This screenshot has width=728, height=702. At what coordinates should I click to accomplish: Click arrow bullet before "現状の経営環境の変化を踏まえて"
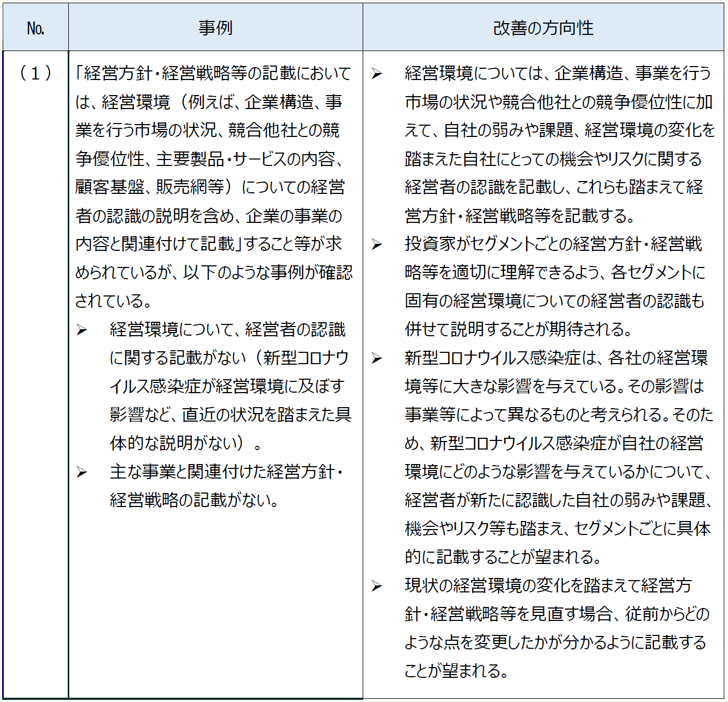(377, 586)
